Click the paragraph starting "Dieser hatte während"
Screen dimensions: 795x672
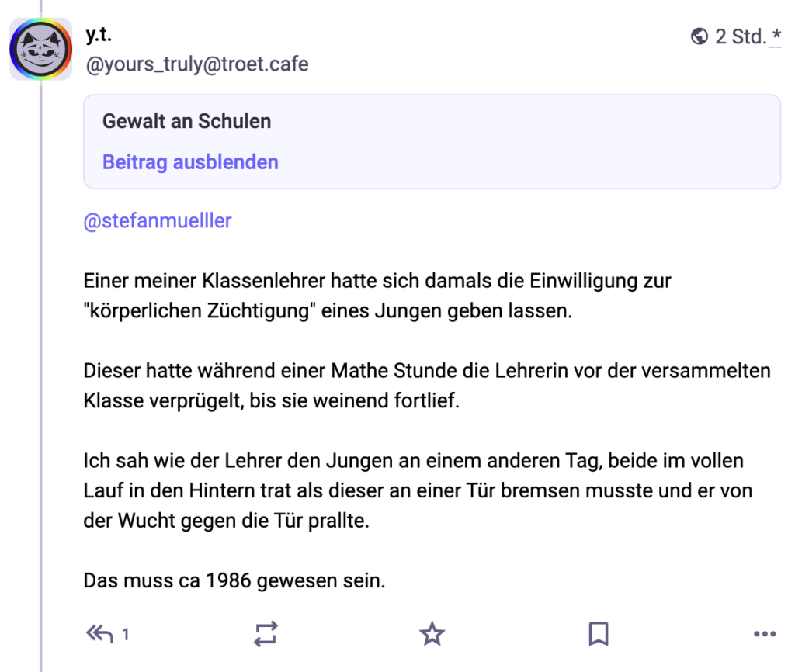(426, 386)
